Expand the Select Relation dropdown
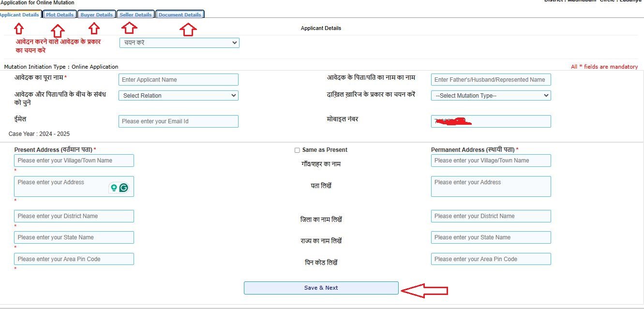The width and height of the screenshot is (644, 309). pos(178,96)
